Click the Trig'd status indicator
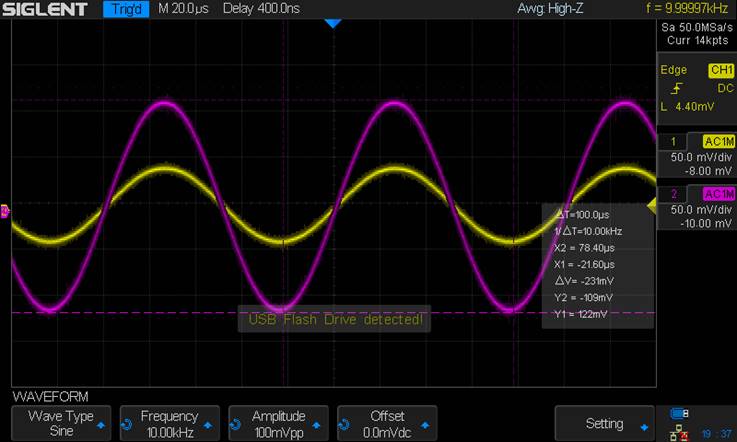Image resolution: width=737 pixels, height=442 pixels. (x=126, y=9)
